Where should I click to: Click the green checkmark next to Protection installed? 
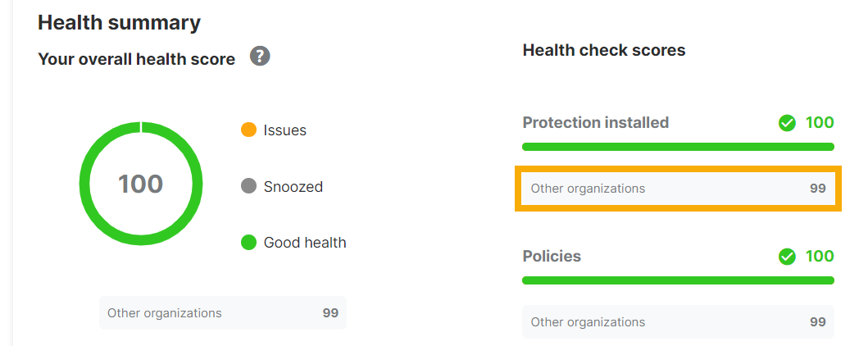tap(787, 123)
